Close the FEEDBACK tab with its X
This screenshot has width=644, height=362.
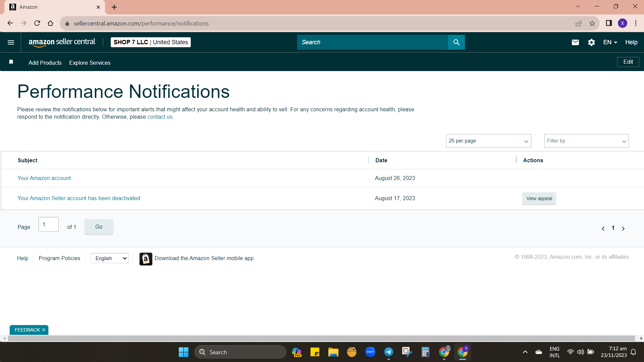coord(44,330)
